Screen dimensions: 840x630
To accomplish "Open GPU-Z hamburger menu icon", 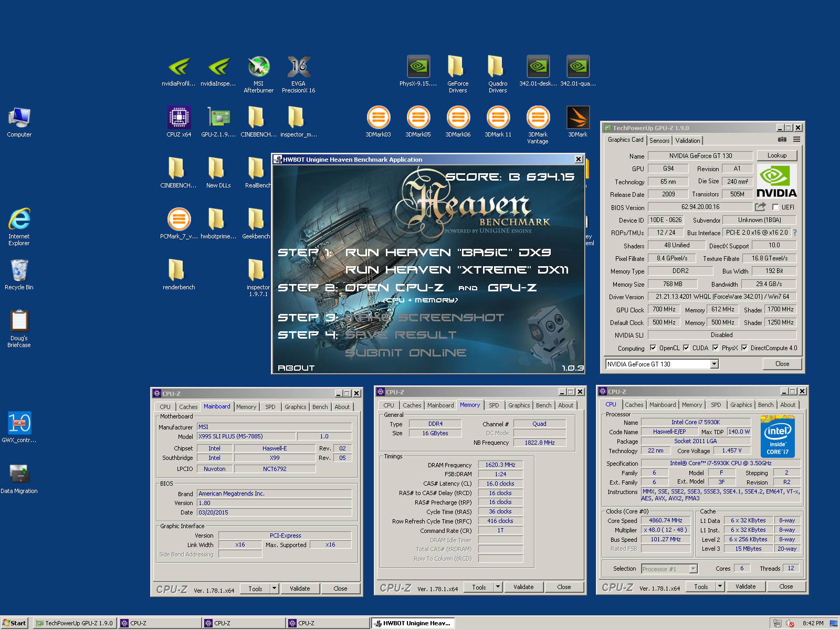I will click(796, 140).
